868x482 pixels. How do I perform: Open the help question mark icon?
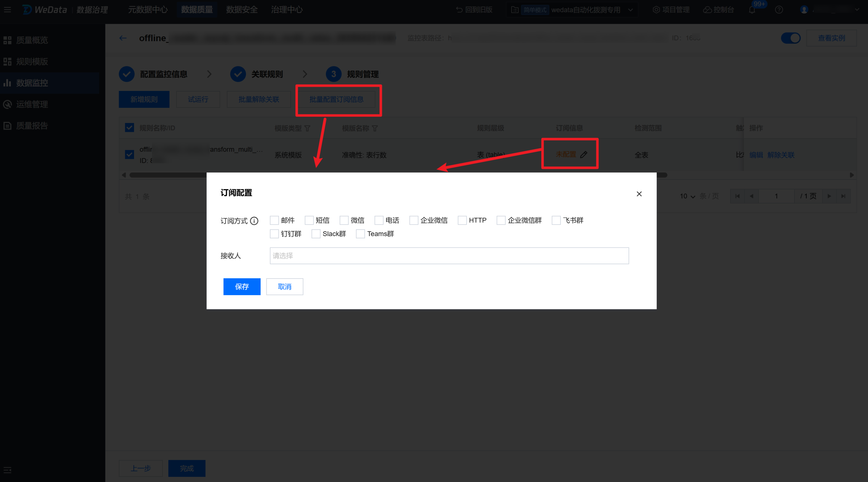point(779,10)
